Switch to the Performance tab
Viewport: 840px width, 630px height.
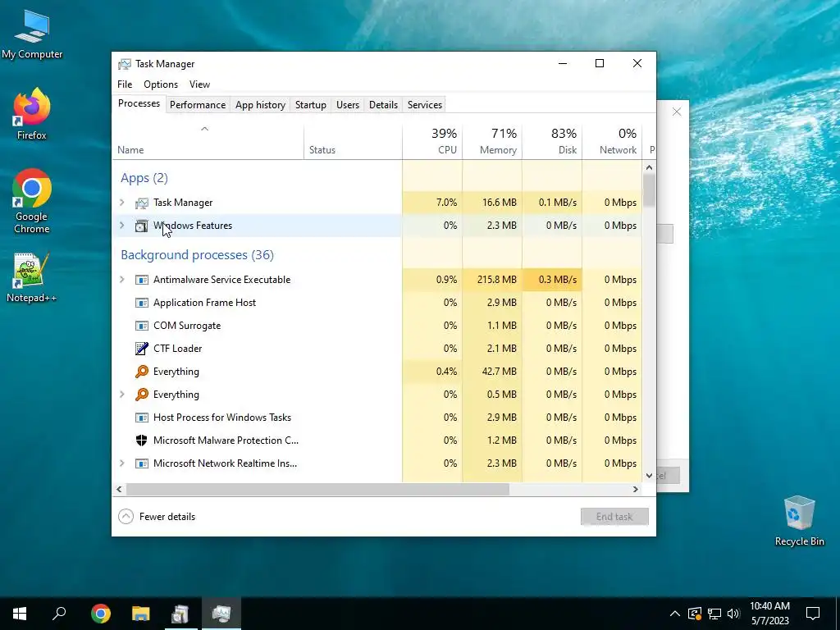pyautogui.click(x=198, y=105)
